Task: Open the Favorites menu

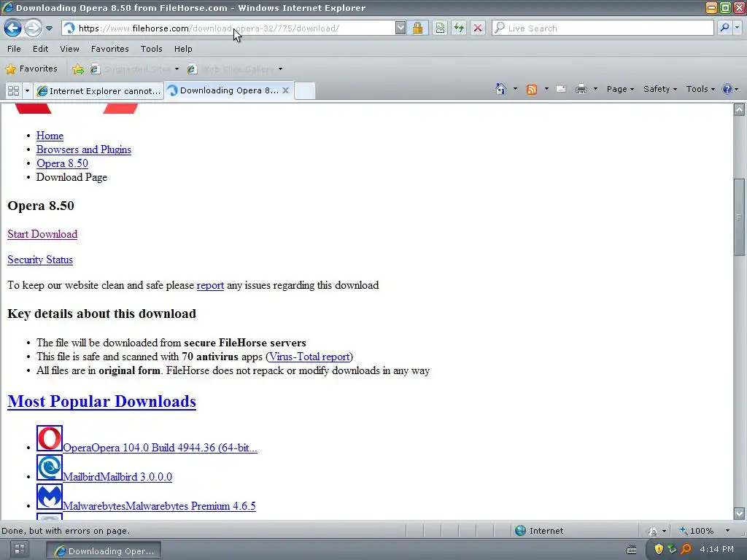Action: [109, 49]
